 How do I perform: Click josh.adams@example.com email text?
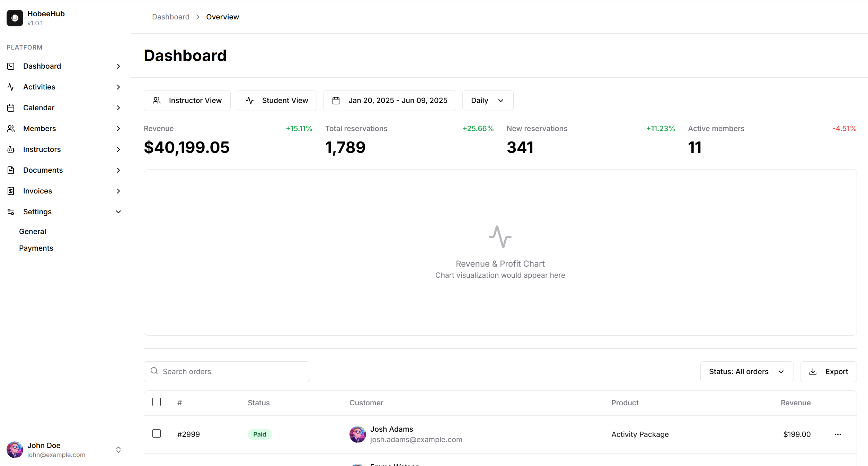point(416,440)
